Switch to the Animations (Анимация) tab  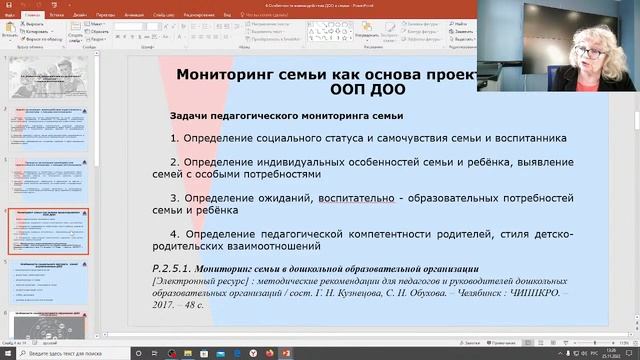point(134,15)
